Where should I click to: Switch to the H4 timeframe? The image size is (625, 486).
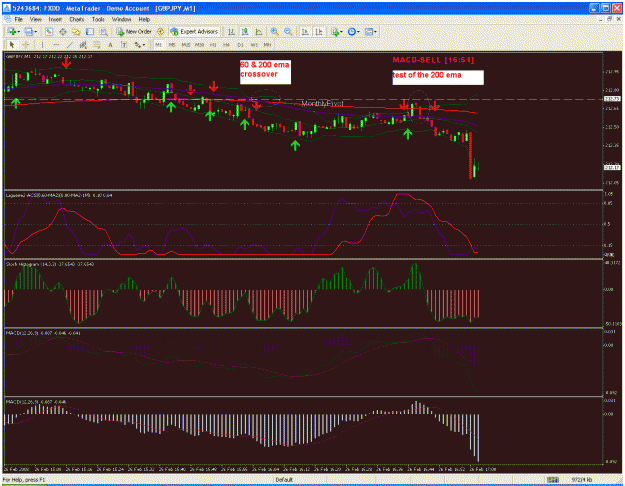[226, 45]
